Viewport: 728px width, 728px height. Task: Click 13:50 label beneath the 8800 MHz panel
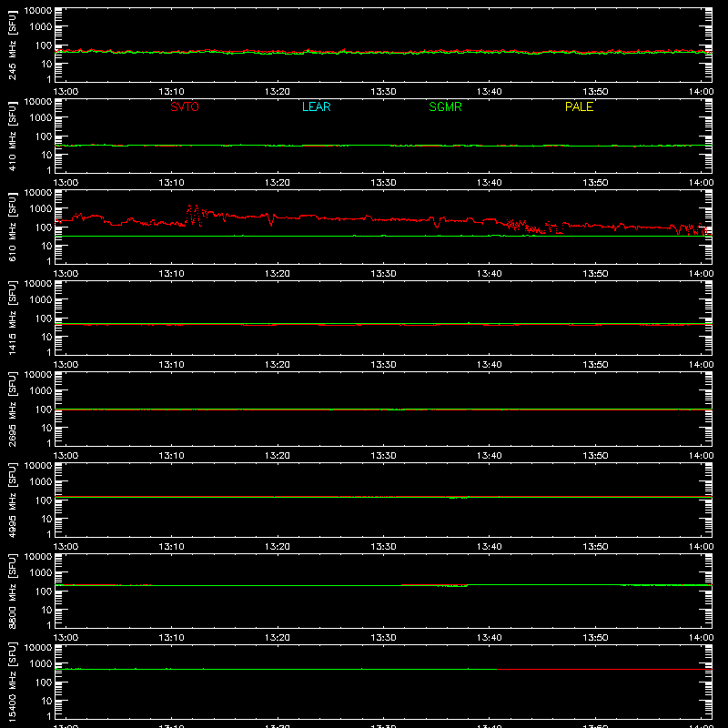(x=595, y=638)
